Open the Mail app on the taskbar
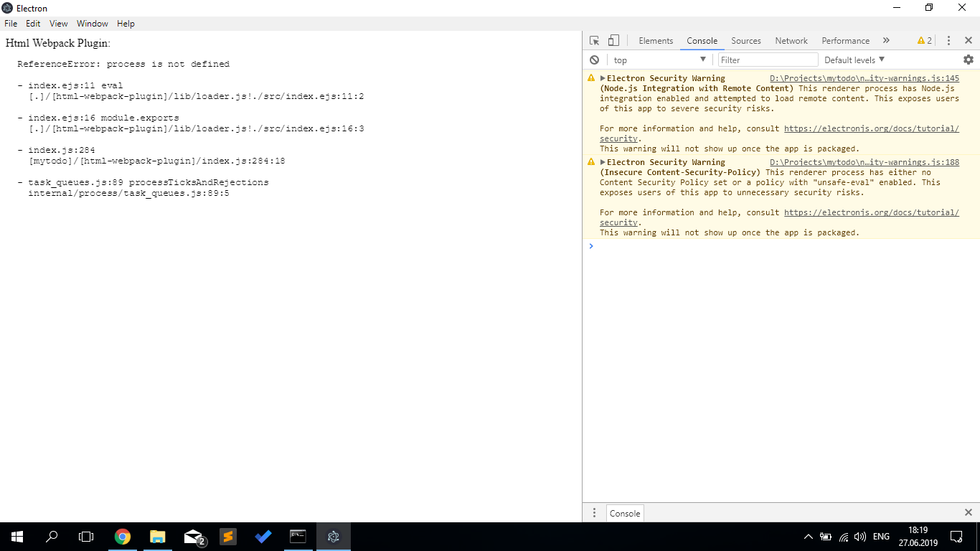 tap(193, 537)
